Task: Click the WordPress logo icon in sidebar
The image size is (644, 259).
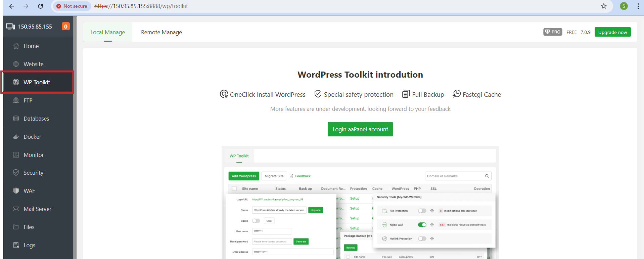Action: pos(16,82)
